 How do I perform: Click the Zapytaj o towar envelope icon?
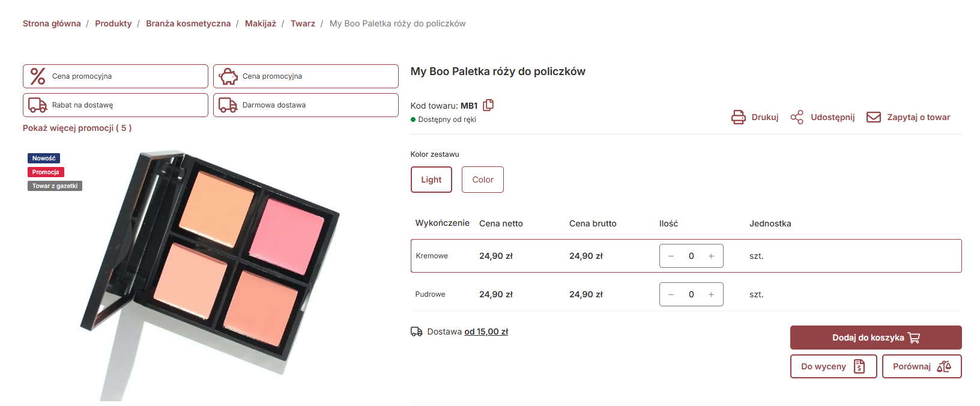(x=874, y=117)
